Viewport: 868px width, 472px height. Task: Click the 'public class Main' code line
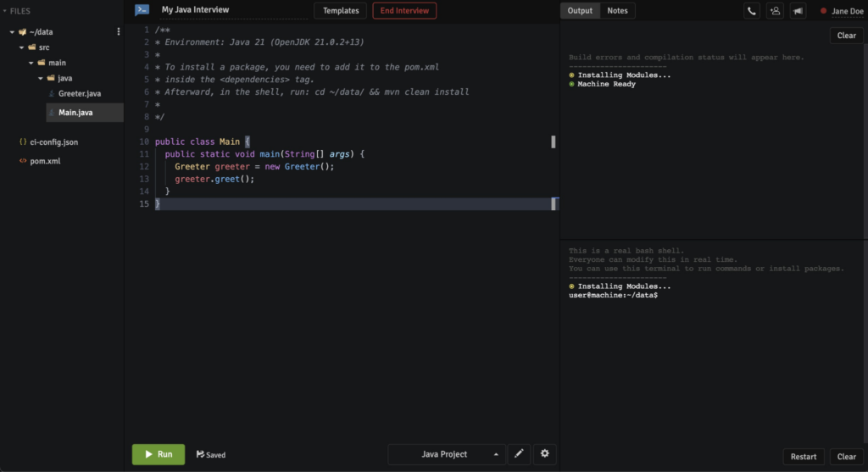pos(203,142)
